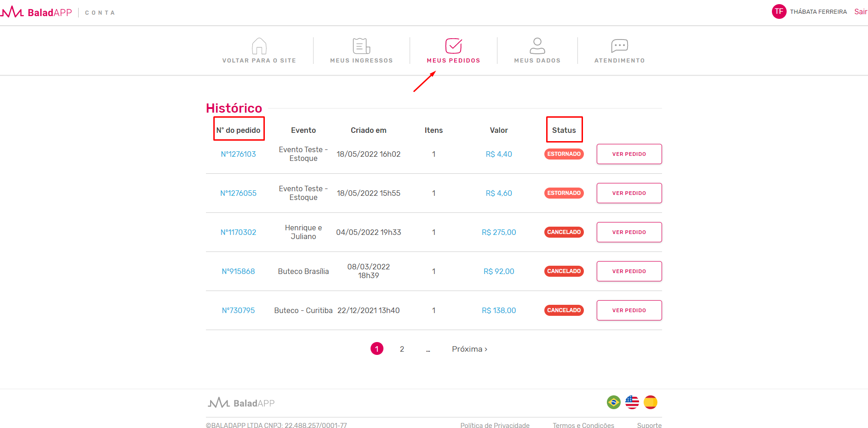Click VER PEDIDO for Buteco Brasília order
The height and width of the screenshot is (428, 868).
click(629, 271)
